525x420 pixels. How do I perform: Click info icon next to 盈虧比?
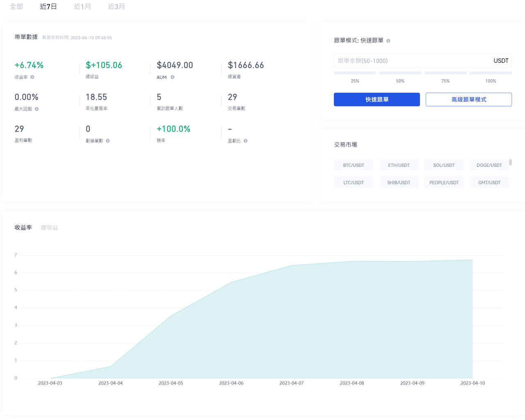click(x=245, y=141)
